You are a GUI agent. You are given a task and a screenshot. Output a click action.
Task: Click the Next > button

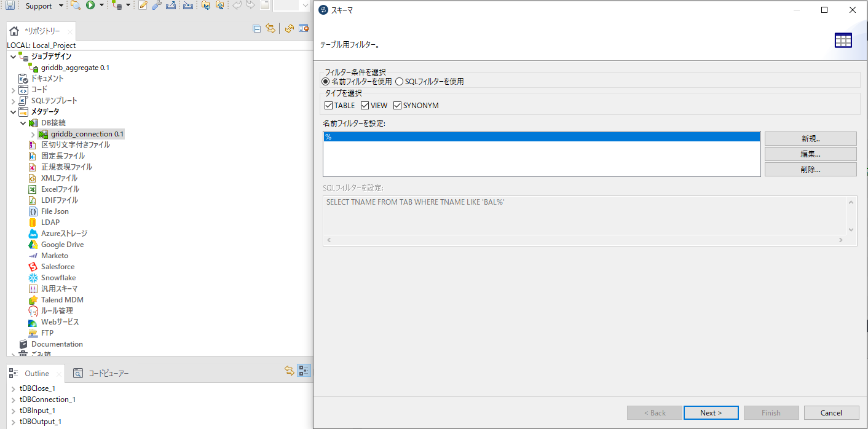711,412
